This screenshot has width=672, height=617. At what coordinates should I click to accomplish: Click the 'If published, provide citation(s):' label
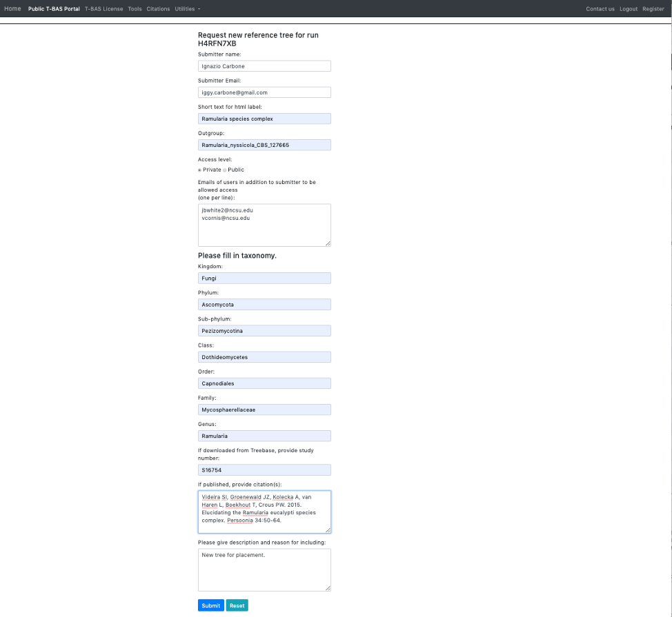[239, 485]
